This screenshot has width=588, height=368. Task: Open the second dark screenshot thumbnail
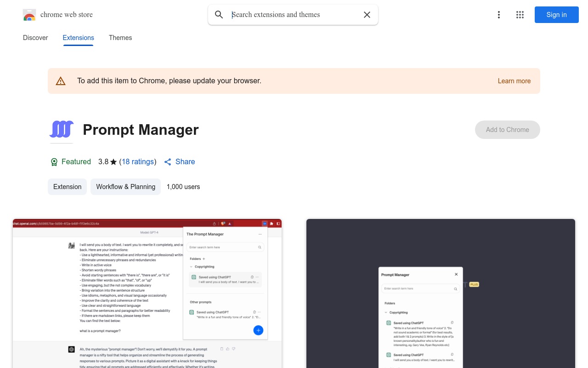coord(441,293)
